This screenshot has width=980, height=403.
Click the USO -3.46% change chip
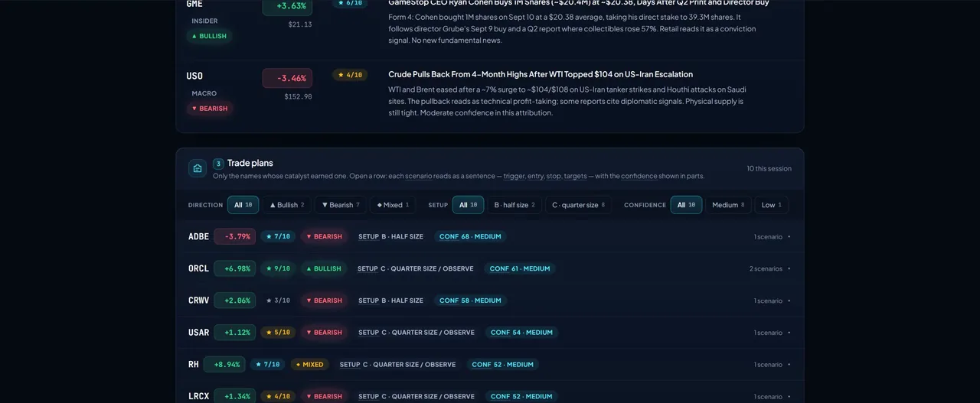pos(287,78)
